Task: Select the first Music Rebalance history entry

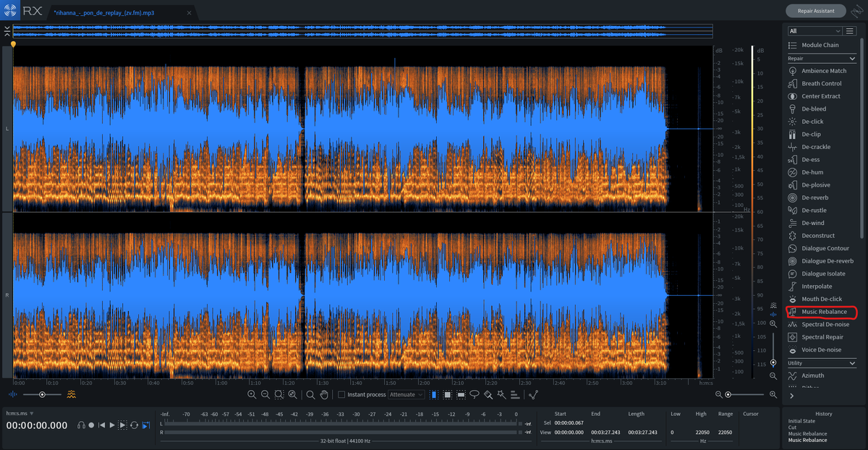Action: 807,434
